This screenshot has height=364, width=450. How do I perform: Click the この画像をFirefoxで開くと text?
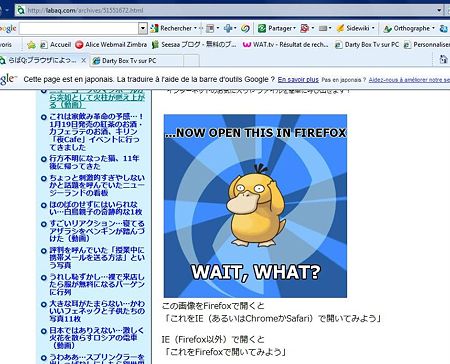[x=213, y=306]
